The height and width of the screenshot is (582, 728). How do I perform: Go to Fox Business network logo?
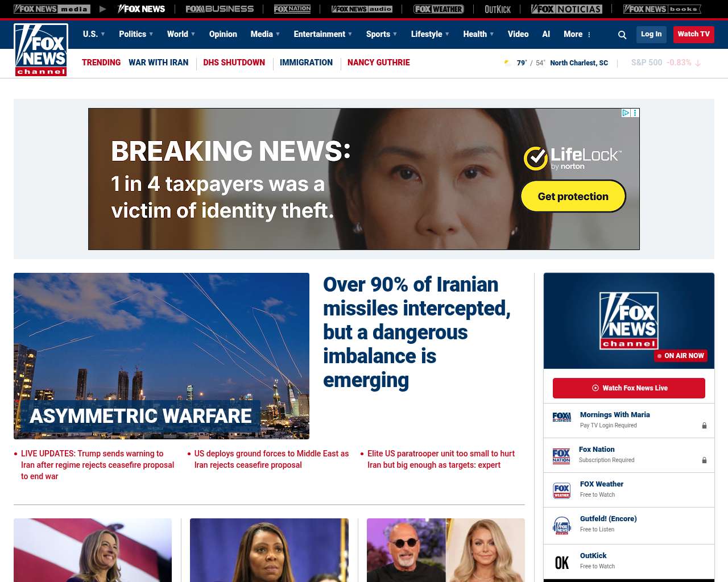(220, 9)
